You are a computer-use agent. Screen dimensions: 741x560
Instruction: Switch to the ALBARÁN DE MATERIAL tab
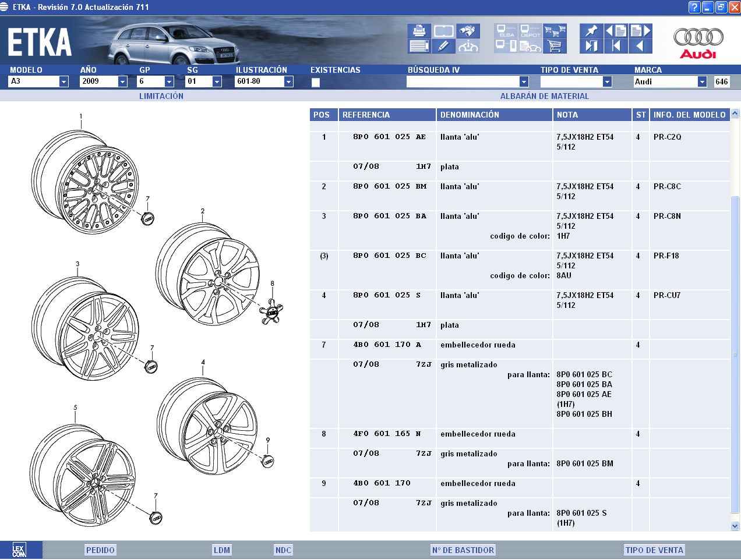(x=545, y=96)
